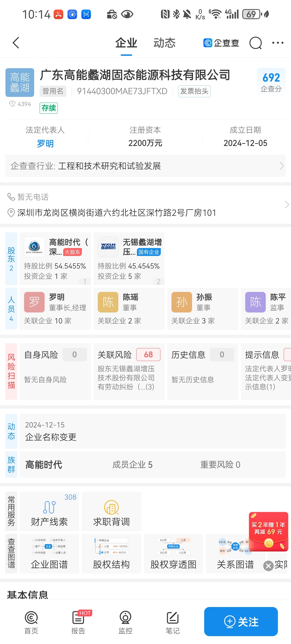Open the 曾用名 tag
The height and width of the screenshot is (644, 291).
[53, 91]
